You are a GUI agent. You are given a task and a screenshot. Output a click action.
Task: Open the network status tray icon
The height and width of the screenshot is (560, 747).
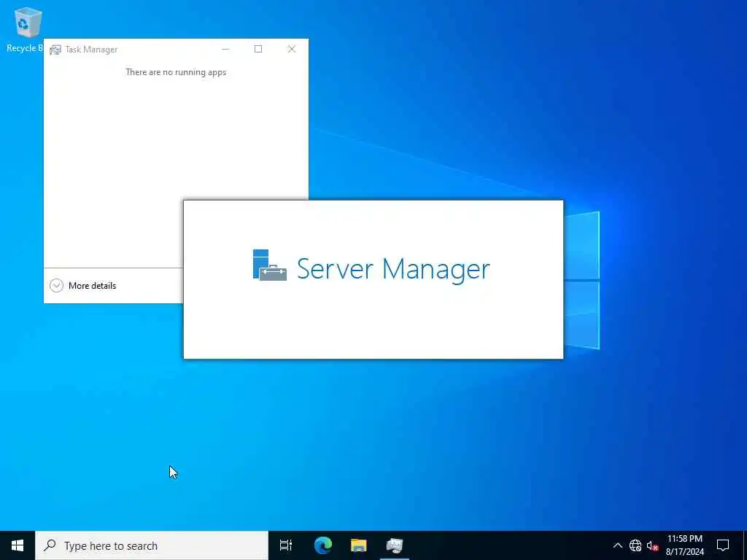tap(635, 545)
